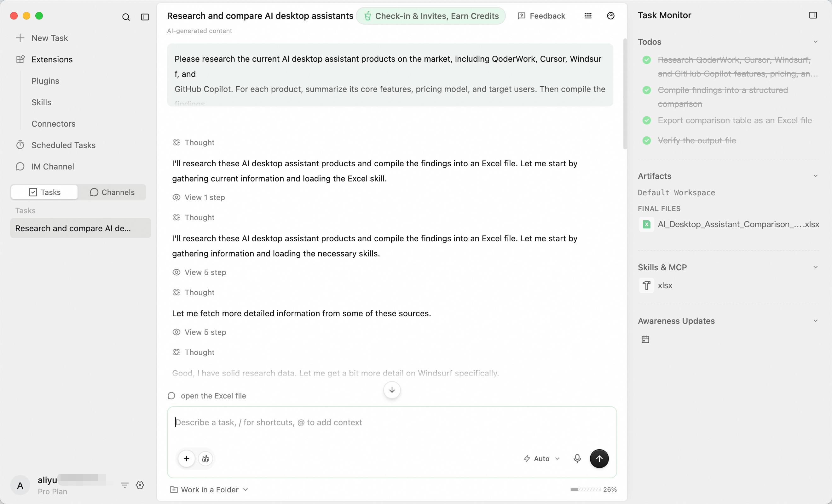Toggle the first View 5 step eye

[176, 272]
